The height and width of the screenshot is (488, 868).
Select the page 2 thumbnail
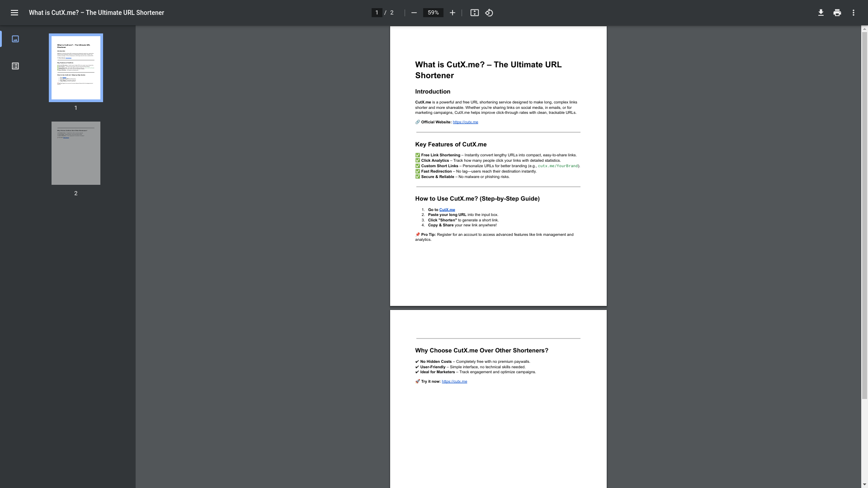tap(76, 153)
